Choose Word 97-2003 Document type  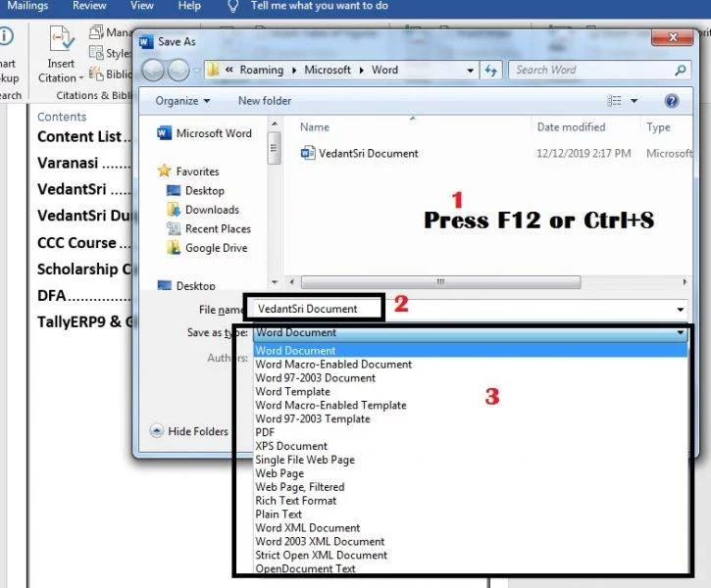(470, 378)
